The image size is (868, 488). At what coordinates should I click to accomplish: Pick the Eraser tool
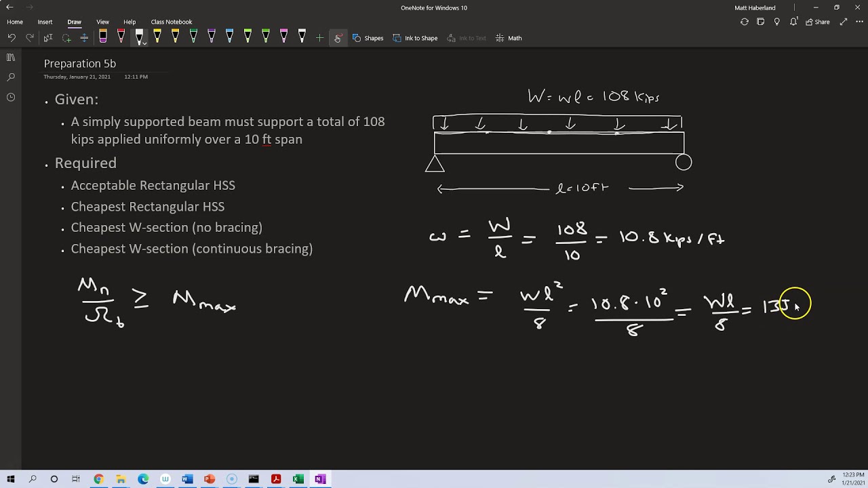coord(103,37)
